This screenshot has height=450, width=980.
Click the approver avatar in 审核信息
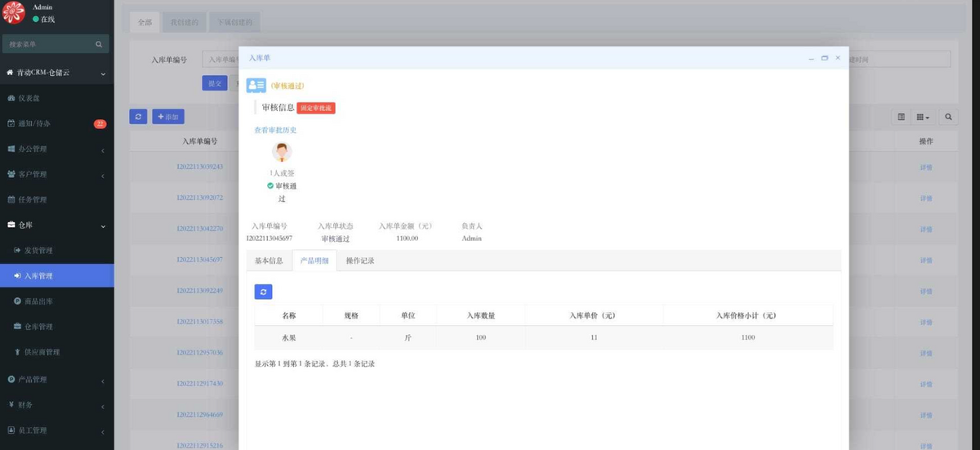[282, 152]
